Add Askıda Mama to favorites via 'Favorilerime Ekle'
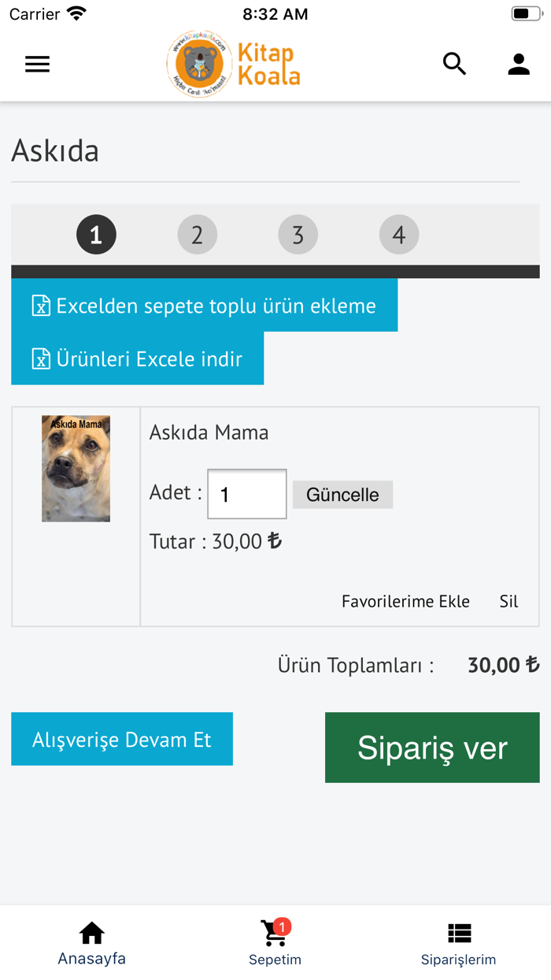551x980 pixels. click(x=405, y=601)
